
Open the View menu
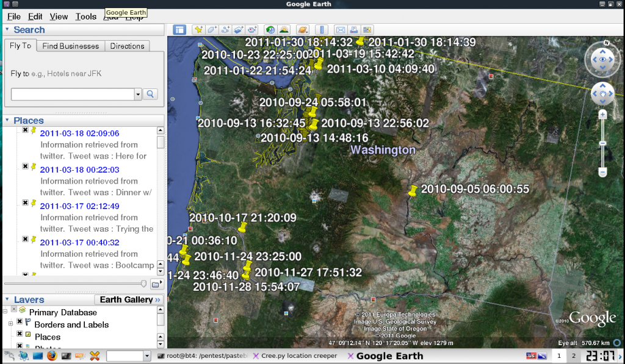59,16
